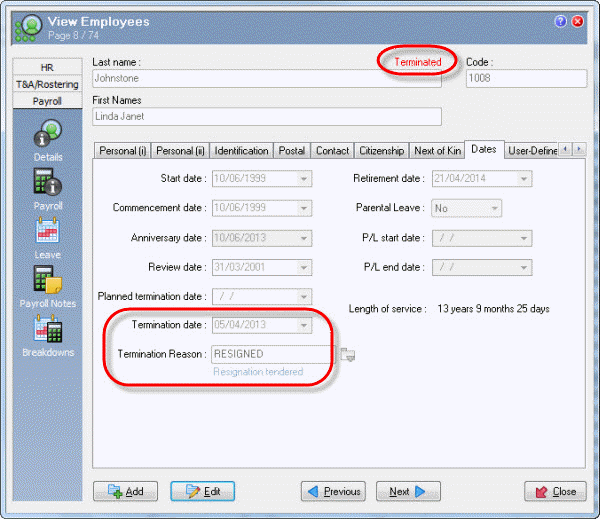Select the T&A/Rostering sidebar section

(x=47, y=84)
